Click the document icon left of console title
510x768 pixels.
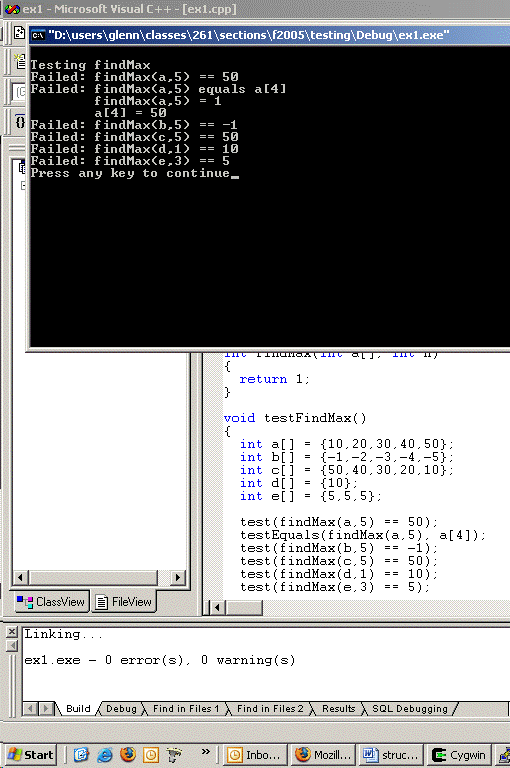pos(19,33)
